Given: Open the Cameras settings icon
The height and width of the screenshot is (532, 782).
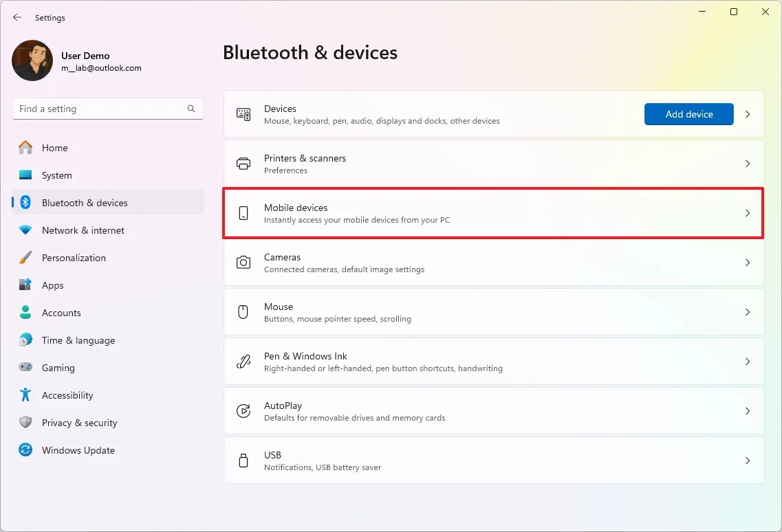Looking at the screenshot, I should [x=243, y=263].
